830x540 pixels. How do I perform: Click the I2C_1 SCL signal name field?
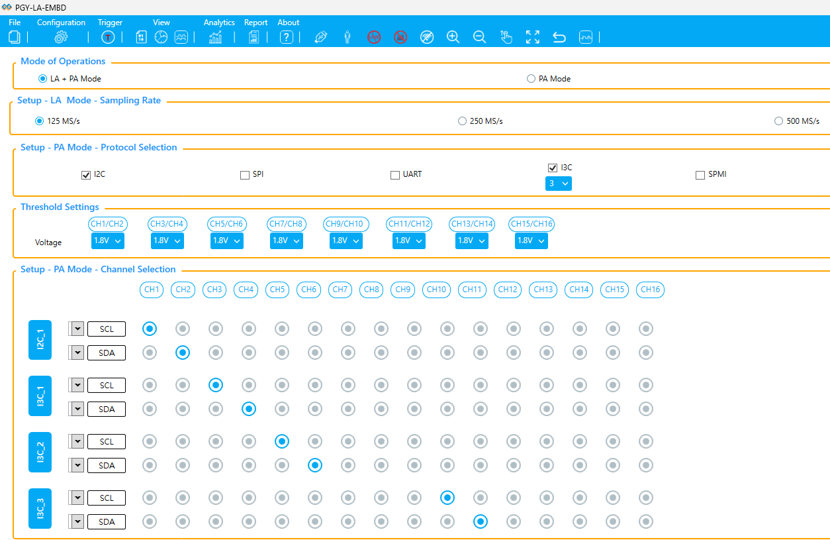(107, 329)
